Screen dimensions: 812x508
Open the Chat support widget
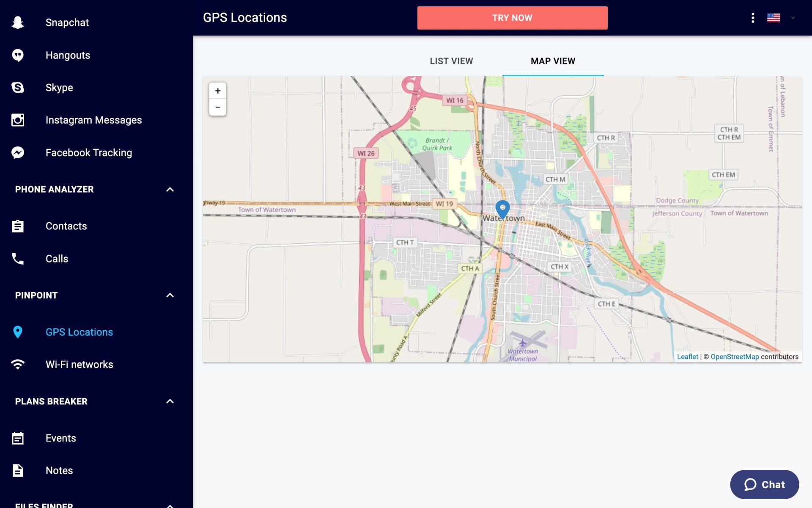click(764, 484)
